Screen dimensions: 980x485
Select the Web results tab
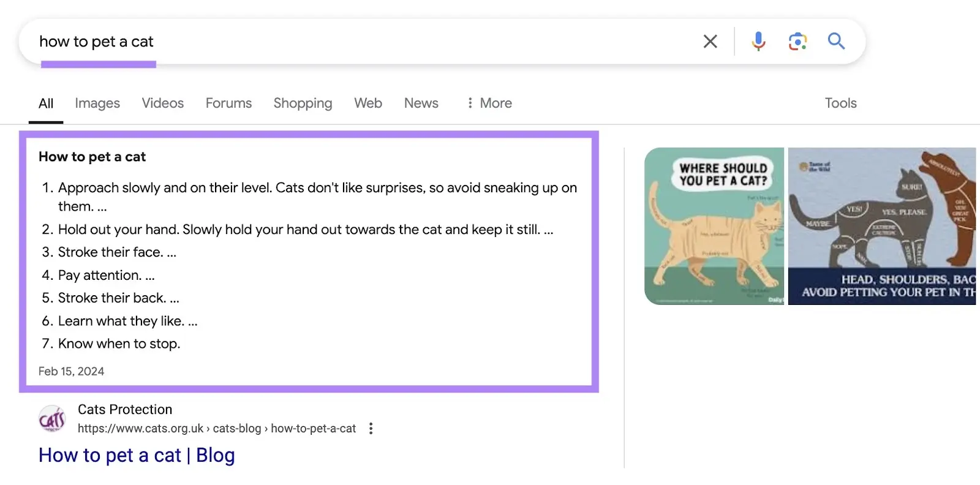pos(367,103)
